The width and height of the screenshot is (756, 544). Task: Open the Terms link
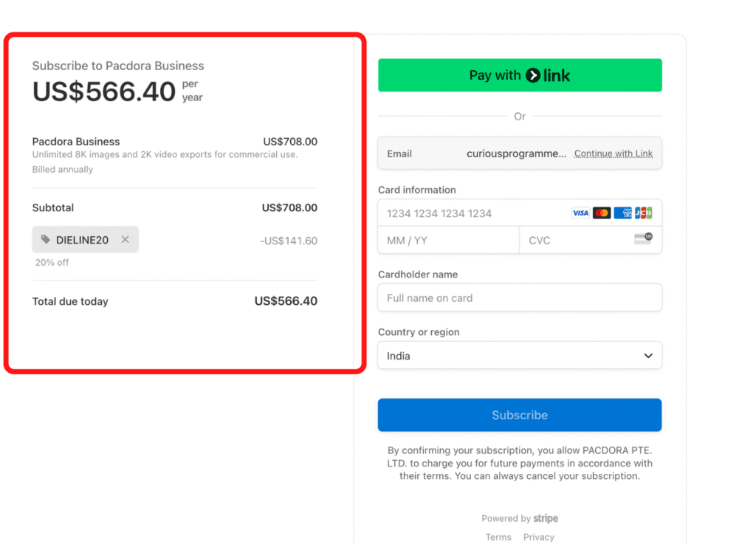point(498,537)
